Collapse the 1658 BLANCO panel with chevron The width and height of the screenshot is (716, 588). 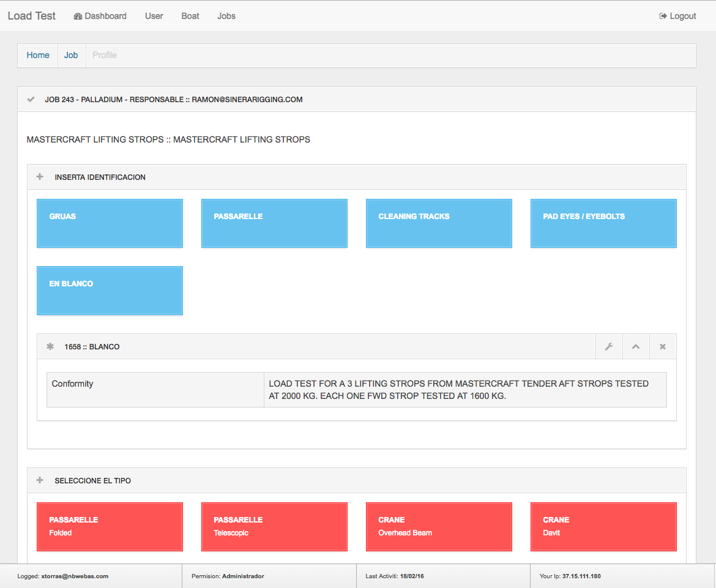tap(636, 347)
